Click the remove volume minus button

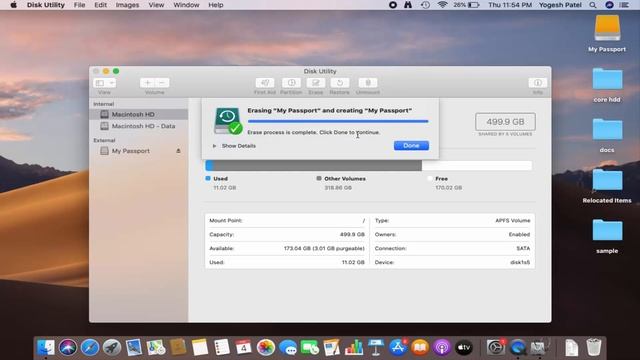pyautogui.click(x=162, y=83)
